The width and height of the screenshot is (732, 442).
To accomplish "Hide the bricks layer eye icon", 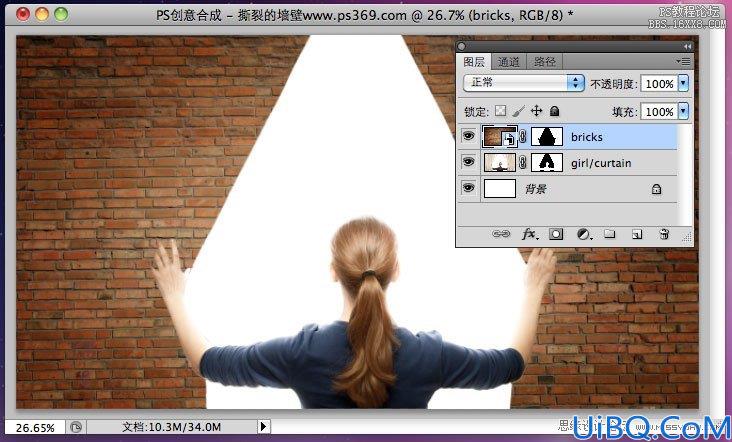I will point(468,136).
